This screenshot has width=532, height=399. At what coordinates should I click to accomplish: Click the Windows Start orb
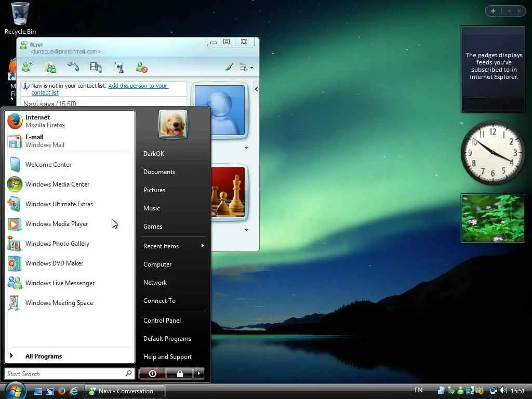(x=15, y=390)
